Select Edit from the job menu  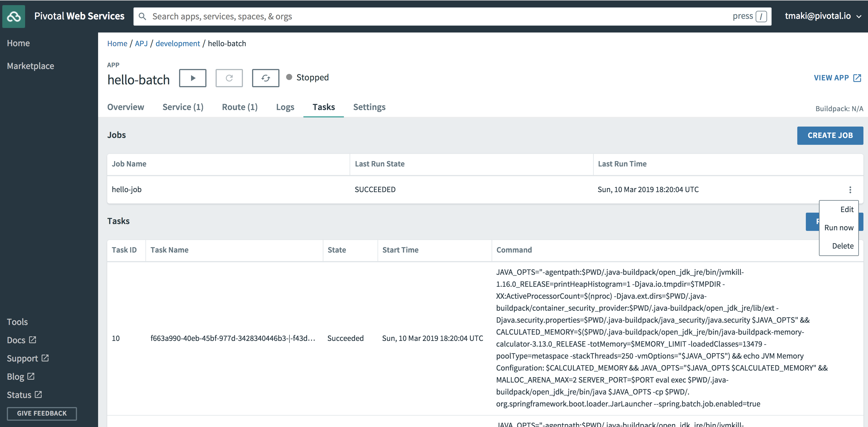point(846,210)
